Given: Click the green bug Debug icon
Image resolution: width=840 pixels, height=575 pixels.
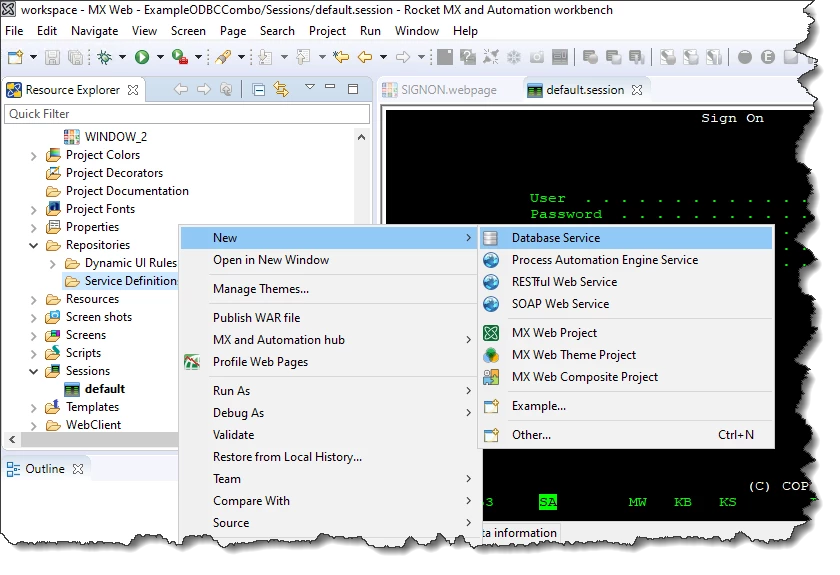Looking at the screenshot, I should pyautogui.click(x=104, y=57).
